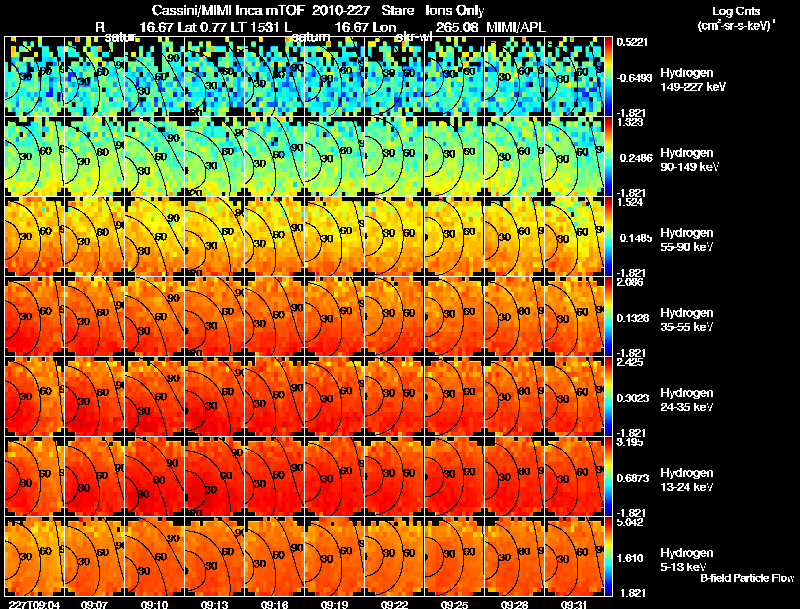Click the 09:19 time label

(x=334, y=604)
